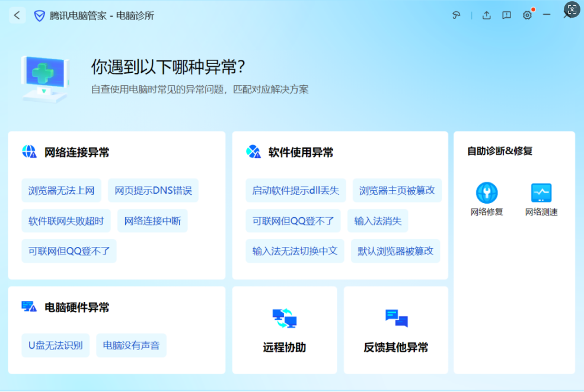This screenshot has height=392, width=584.
Task: Open the 网络修复 network repair tool
Action: pos(487,199)
